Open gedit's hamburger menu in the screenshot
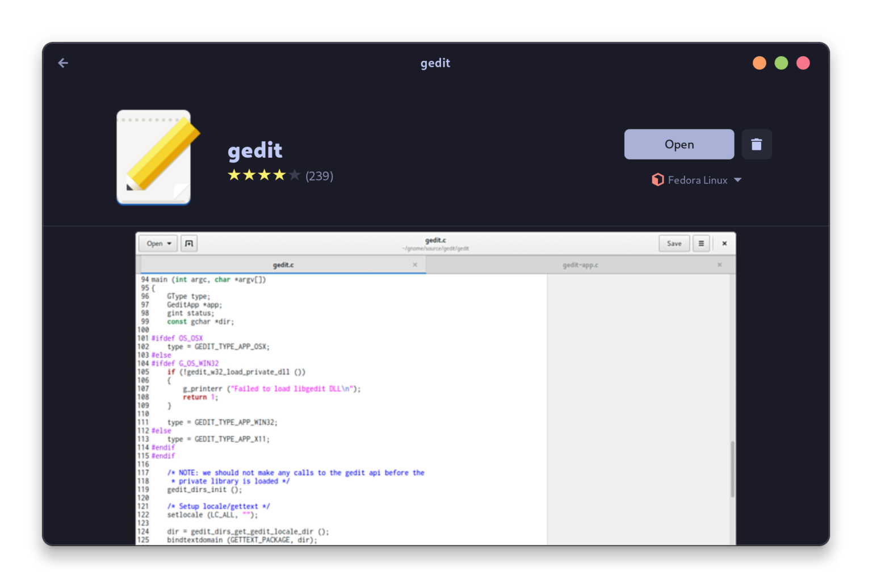The image size is (872, 588). pos(701,243)
